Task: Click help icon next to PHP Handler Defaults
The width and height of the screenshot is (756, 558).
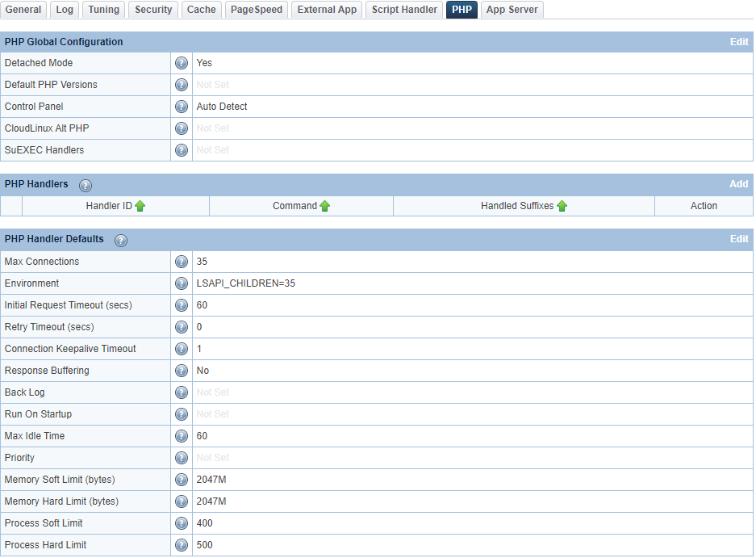Action: tap(120, 240)
